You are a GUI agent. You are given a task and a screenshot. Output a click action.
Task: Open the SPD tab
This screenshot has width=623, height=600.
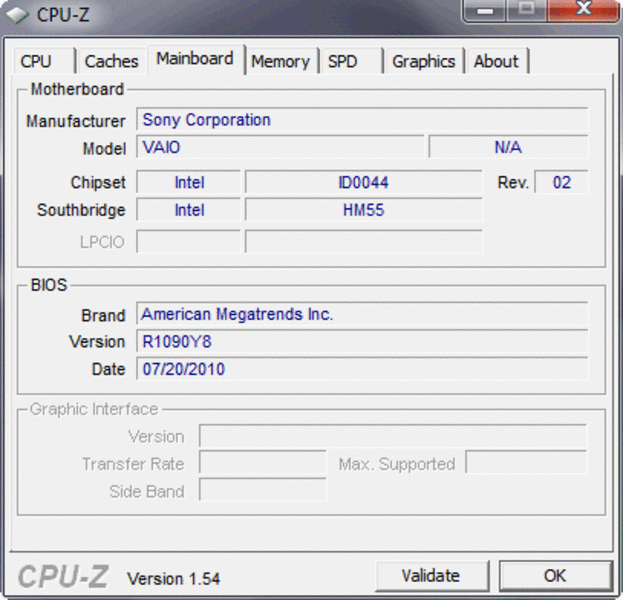(352, 61)
